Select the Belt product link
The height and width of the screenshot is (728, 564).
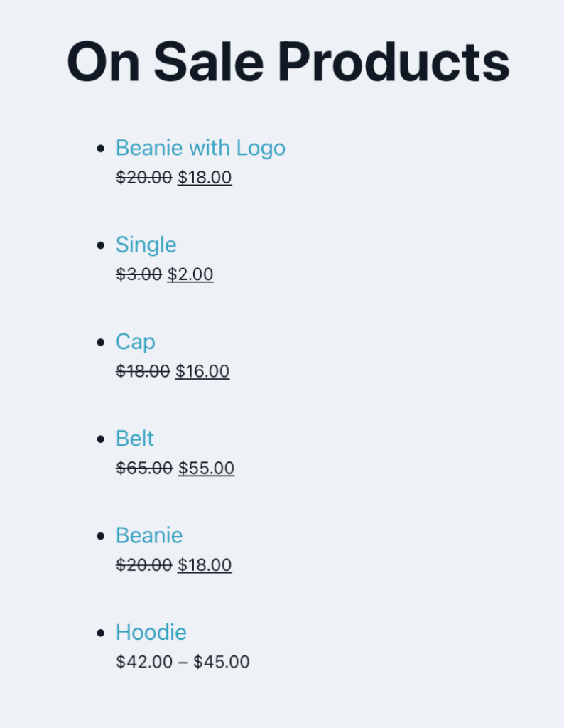[134, 439]
